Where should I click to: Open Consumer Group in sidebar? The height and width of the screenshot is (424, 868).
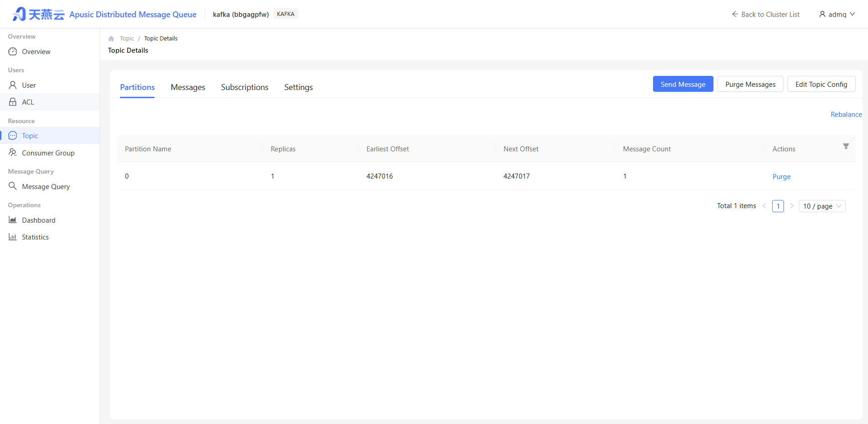(x=50, y=153)
